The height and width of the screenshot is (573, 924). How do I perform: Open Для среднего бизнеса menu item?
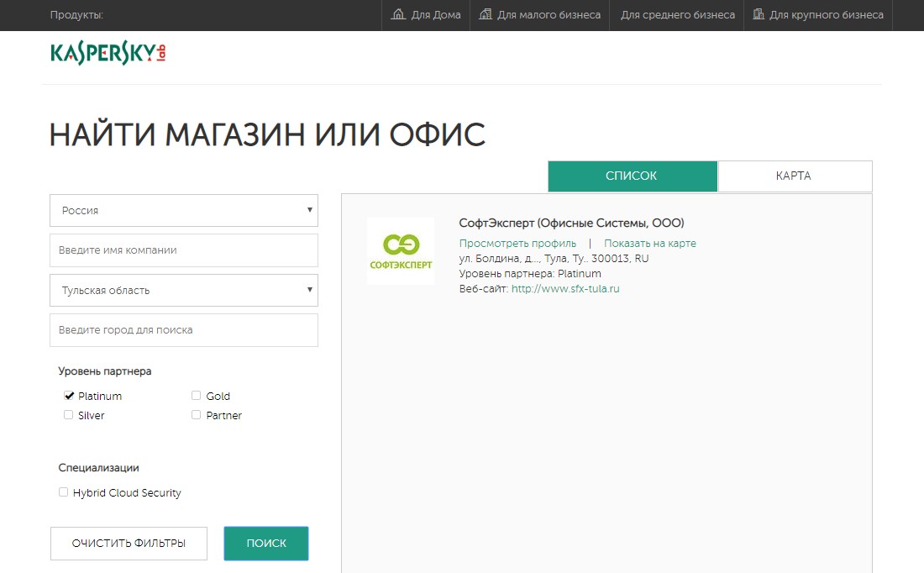point(677,15)
